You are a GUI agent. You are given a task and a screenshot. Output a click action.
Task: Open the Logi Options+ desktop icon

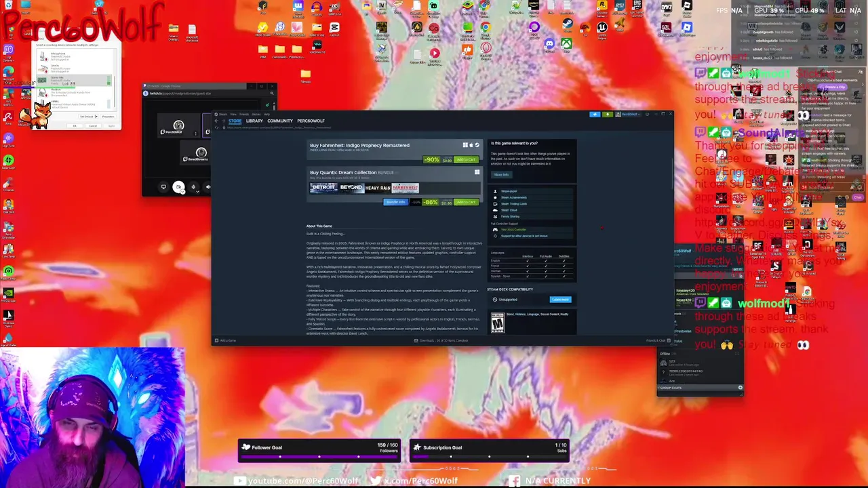point(9,49)
